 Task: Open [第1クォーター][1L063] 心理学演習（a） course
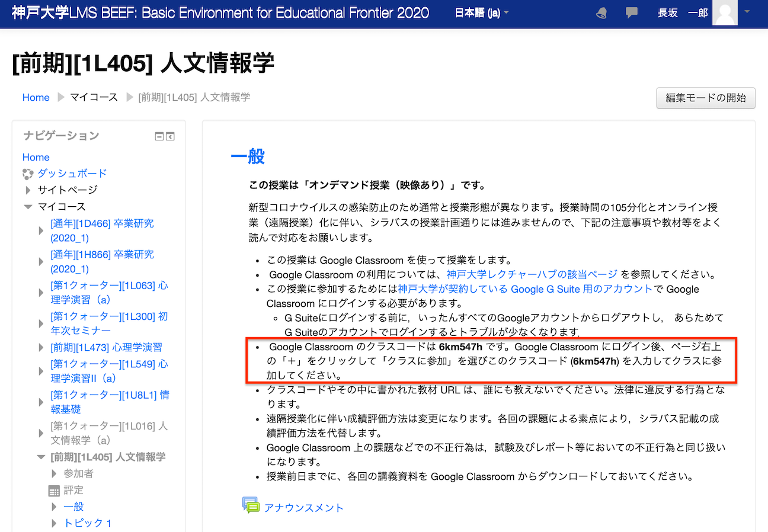109,293
